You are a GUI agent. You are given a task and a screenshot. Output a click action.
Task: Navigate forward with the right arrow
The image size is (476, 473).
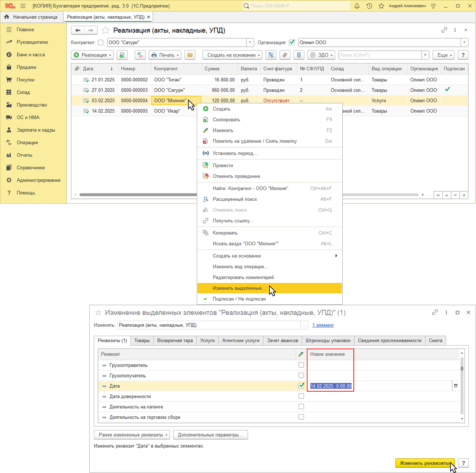point(91,30)
